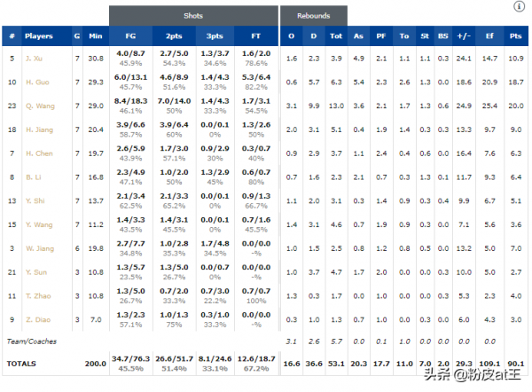Open H. Guo's player link
The image size is (532, 392).
(x=36, y=82)
